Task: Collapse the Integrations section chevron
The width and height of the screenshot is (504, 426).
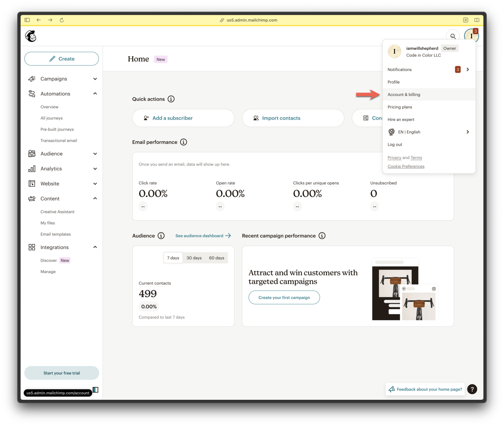Action: point(95,247)
